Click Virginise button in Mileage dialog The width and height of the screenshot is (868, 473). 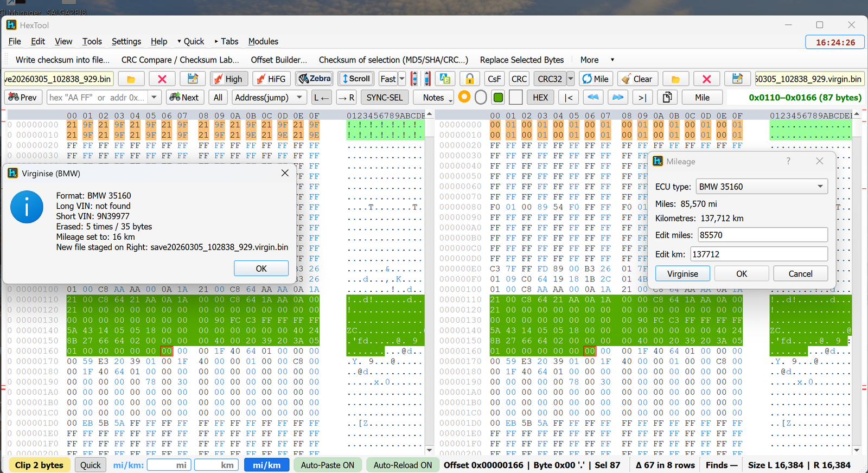point(682,274)
